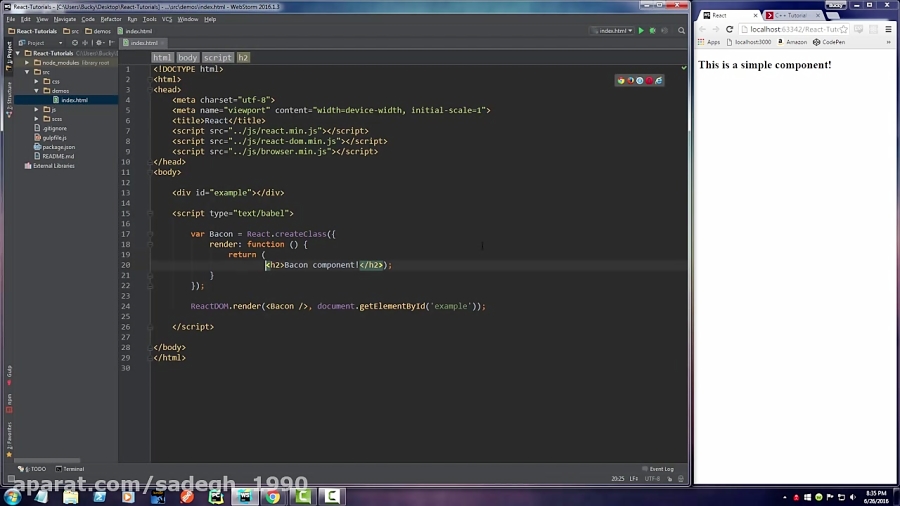Bookmark this page with the star icon
The image size is (900, 506).
(844, 29)
